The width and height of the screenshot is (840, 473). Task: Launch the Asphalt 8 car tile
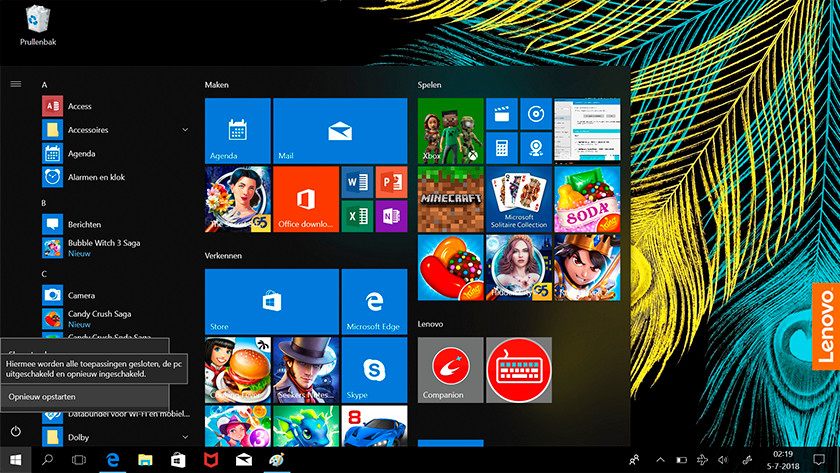374,426
